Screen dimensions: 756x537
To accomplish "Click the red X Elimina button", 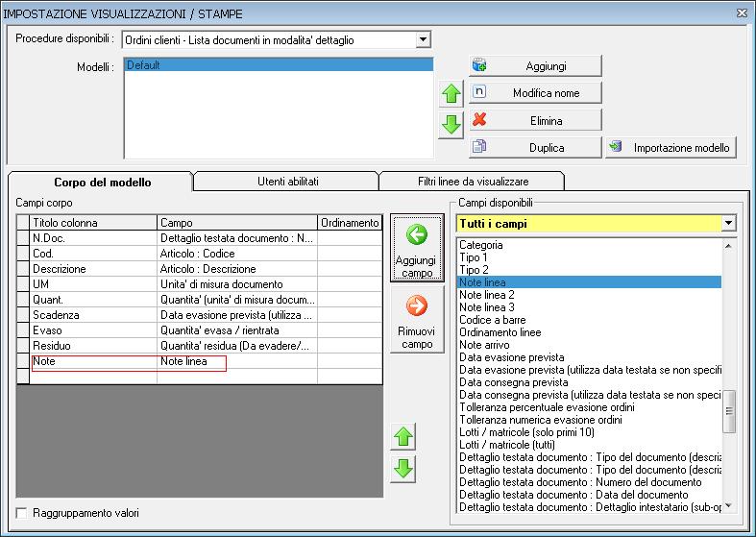I will coord(535,121).
